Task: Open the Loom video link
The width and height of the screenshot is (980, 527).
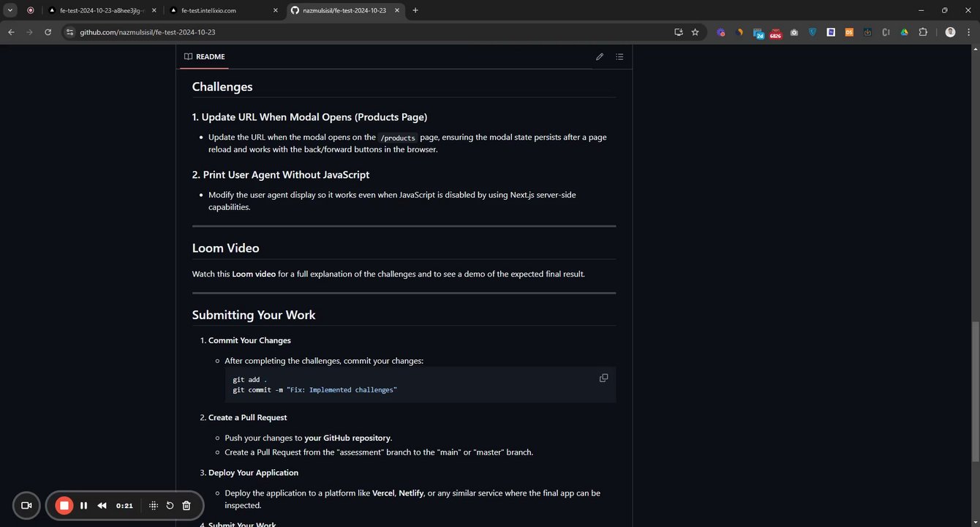Action: tap(254, 274)
